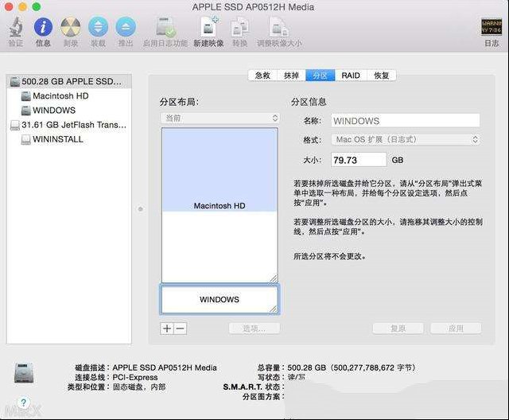Select 31.61 GB JetFlash Transcend disk
The height and width of the screenshot is (420, 509).
(x=69, y=125)
